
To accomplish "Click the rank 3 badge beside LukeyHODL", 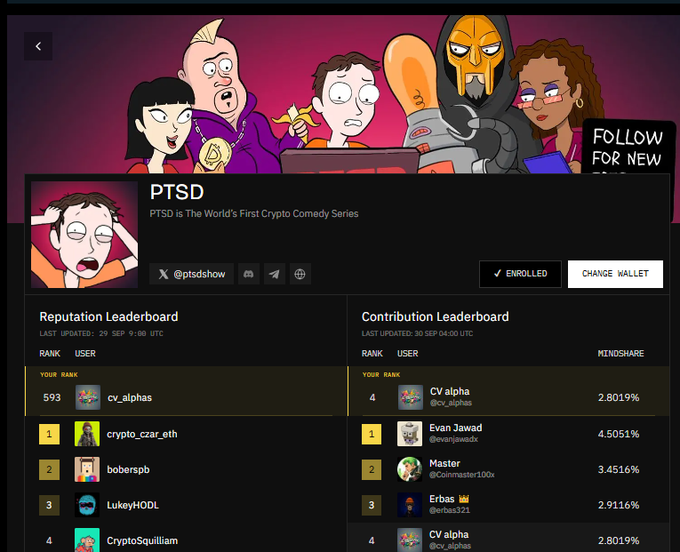I will coord(49,505).
